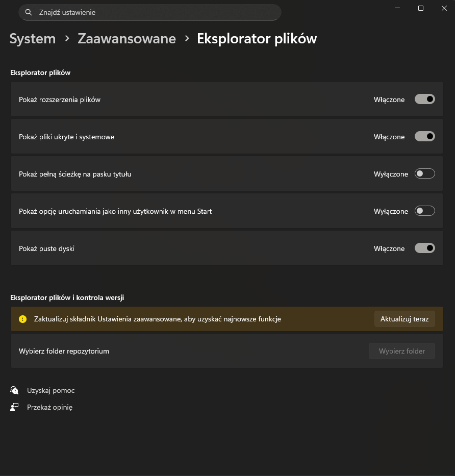Click the Uzyskaj pomoc help icon
Screen dimensions: 455x476
click(14, 390)
